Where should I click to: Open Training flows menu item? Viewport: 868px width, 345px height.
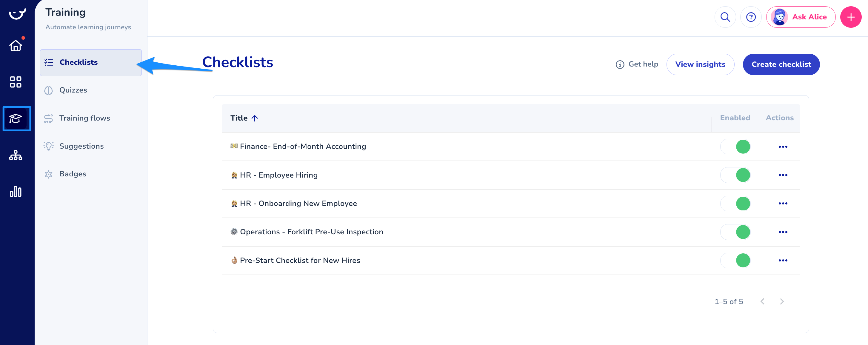click(x=84, y=118)
